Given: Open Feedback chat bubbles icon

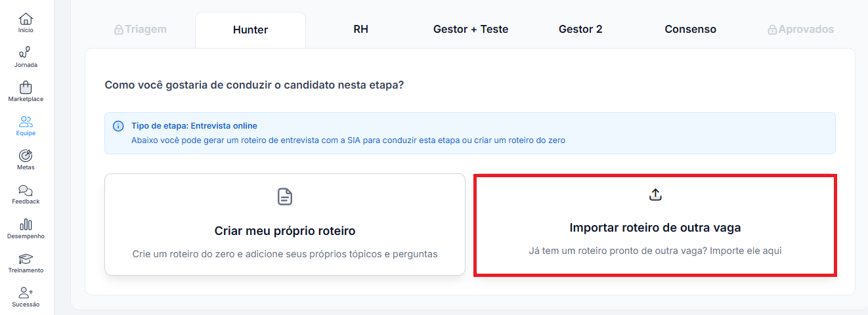Looking at the screenshot, I should [x=26, y=190].
